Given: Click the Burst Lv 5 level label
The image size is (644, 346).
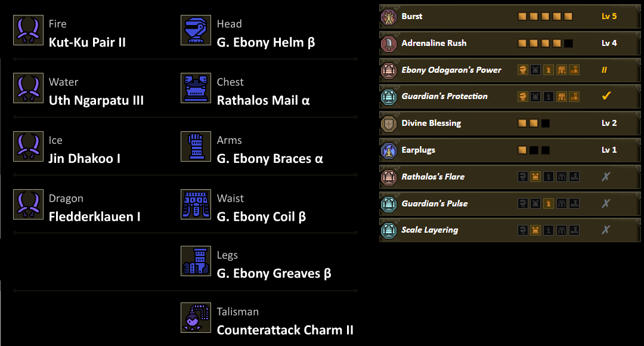Looking at the screenshot, I should click(609, 17).
